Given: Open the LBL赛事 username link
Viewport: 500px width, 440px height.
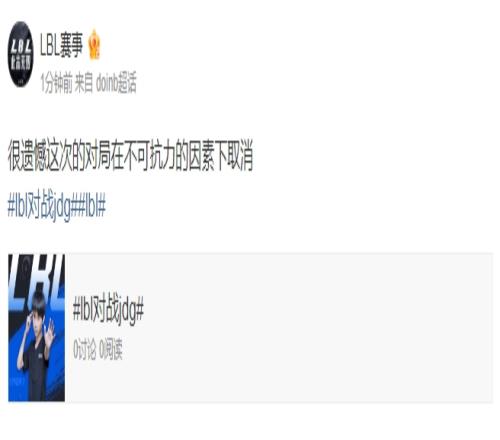Looking at the screenshot, I should [x=61, y=45].
